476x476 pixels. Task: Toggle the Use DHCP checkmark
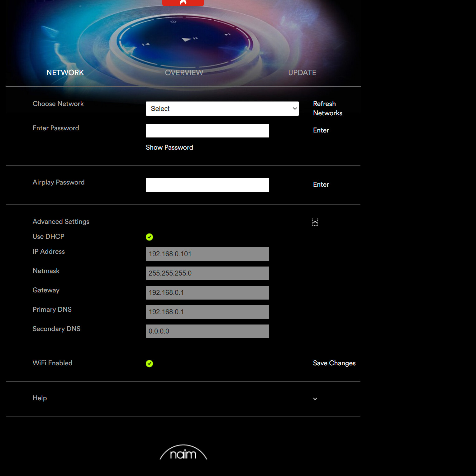pyautogui.click(x=149, y=237)
